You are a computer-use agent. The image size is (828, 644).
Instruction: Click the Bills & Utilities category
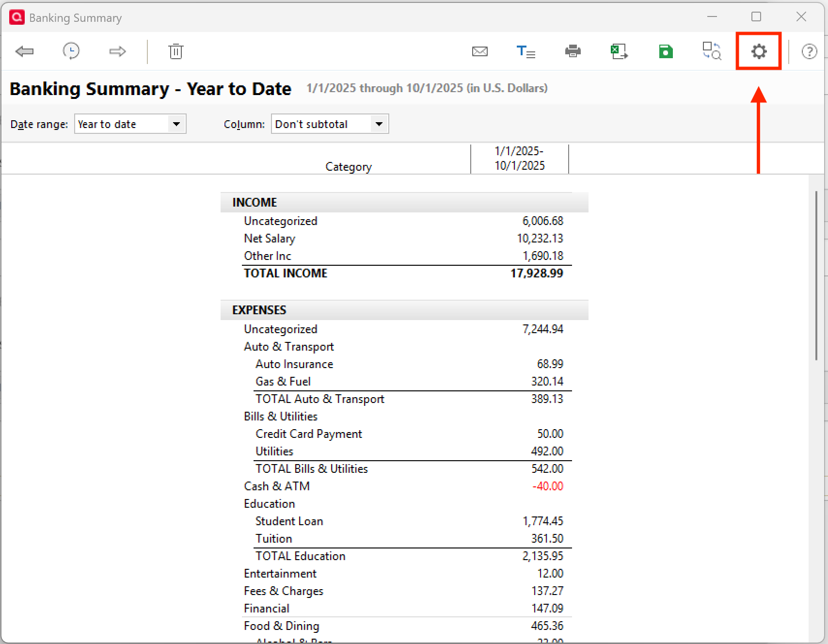281,417
